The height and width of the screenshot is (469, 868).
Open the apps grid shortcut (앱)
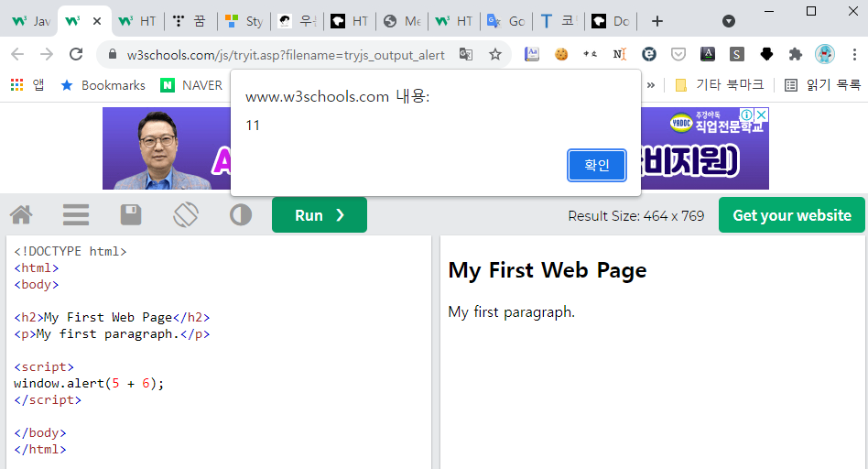tap(27, 84)
